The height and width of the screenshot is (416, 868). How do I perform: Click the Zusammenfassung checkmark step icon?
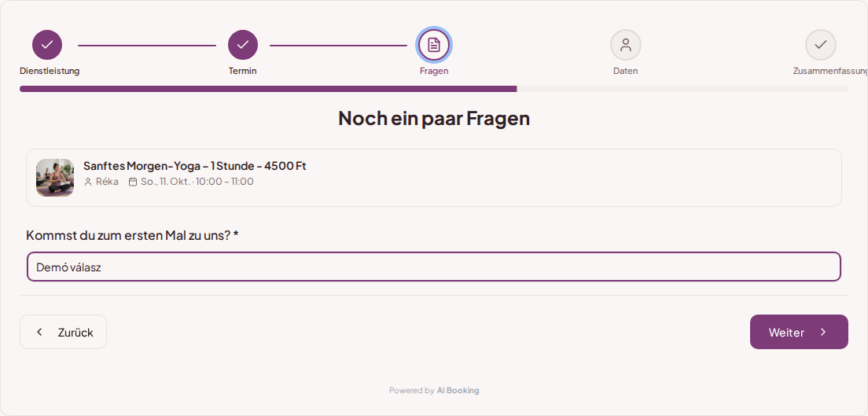[x=820, y=45]
